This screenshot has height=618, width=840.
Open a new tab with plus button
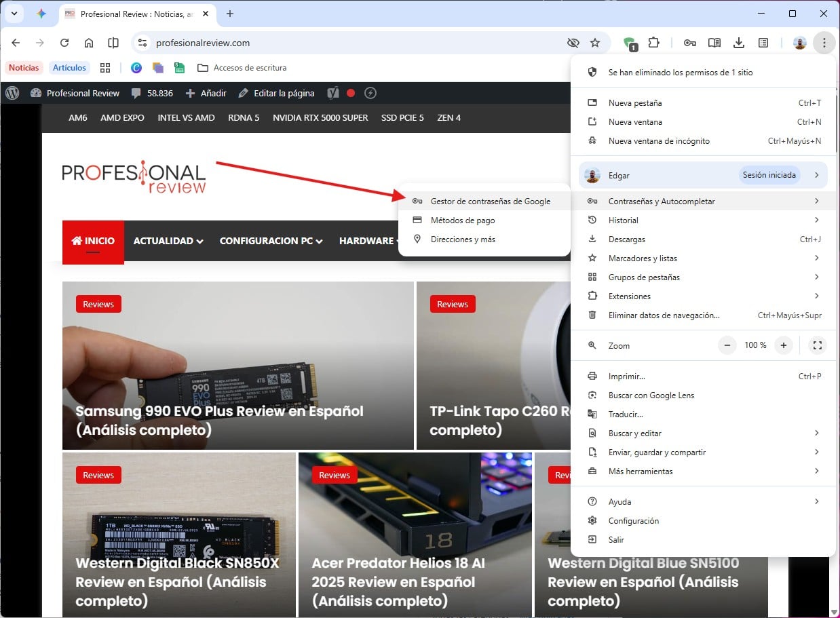click(x=230, y=14)
